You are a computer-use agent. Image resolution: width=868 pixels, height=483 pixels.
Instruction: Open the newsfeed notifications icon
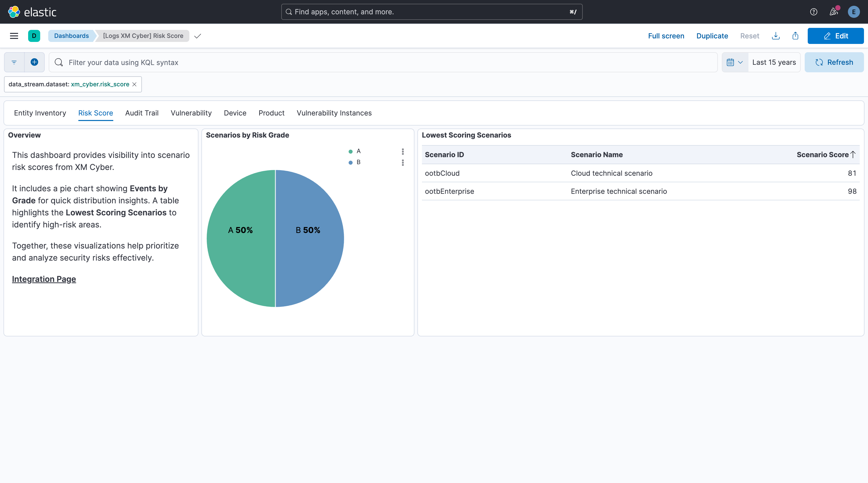[834, 12]
